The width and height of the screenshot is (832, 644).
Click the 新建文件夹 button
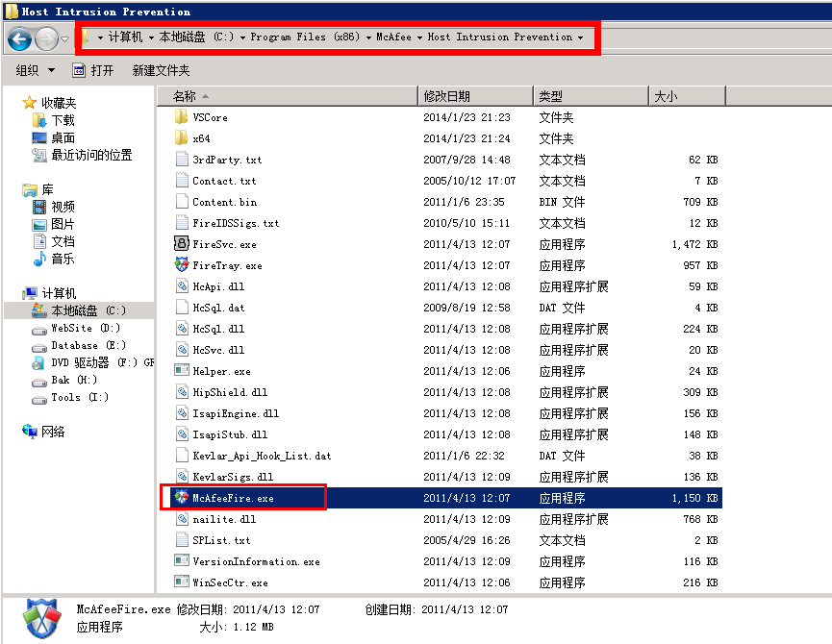(x=161, y=70)
